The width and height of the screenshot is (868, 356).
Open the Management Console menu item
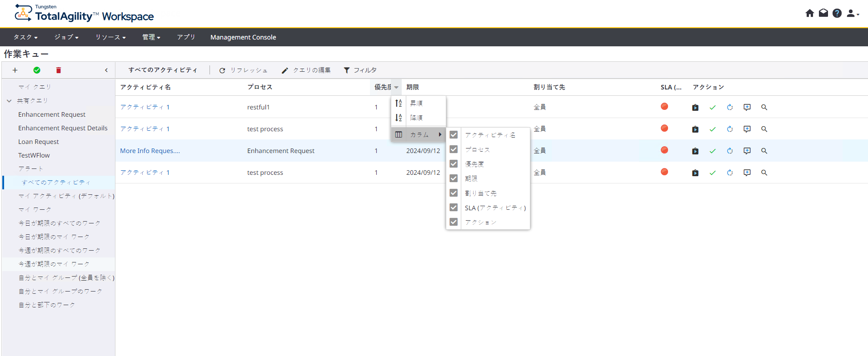coord(243,37)
